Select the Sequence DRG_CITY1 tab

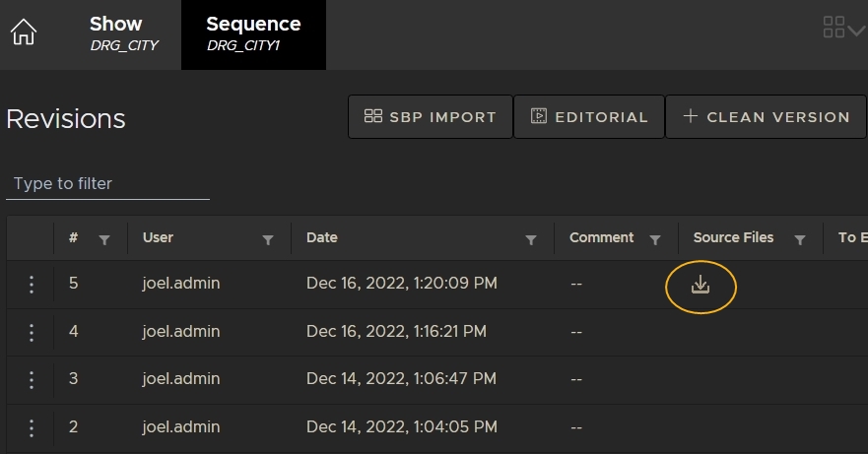[253, 33]
